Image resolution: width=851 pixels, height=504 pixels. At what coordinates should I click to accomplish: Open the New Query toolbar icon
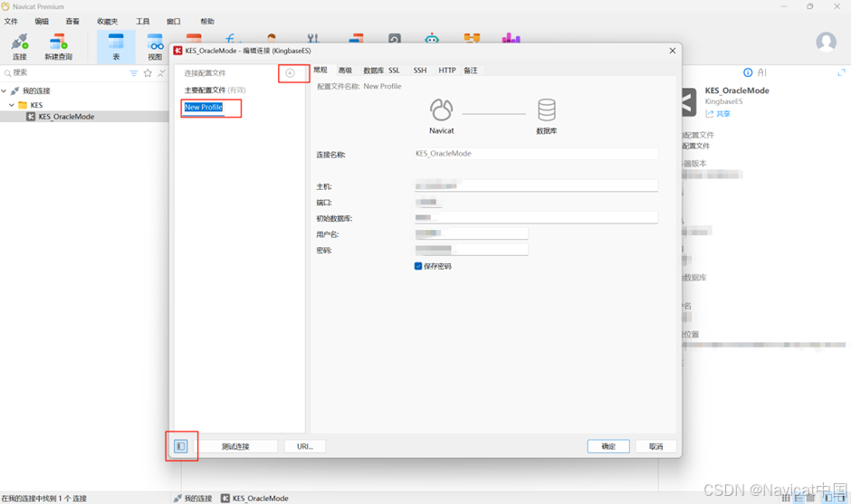pyautogui.click(x=58, y=47)
